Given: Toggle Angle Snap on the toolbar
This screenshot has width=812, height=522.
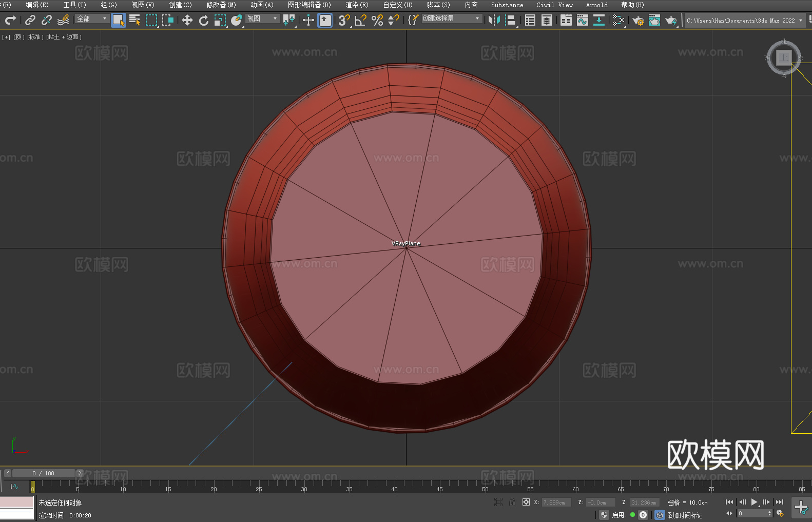Looking at the screenshot, I should pos(360,21).
